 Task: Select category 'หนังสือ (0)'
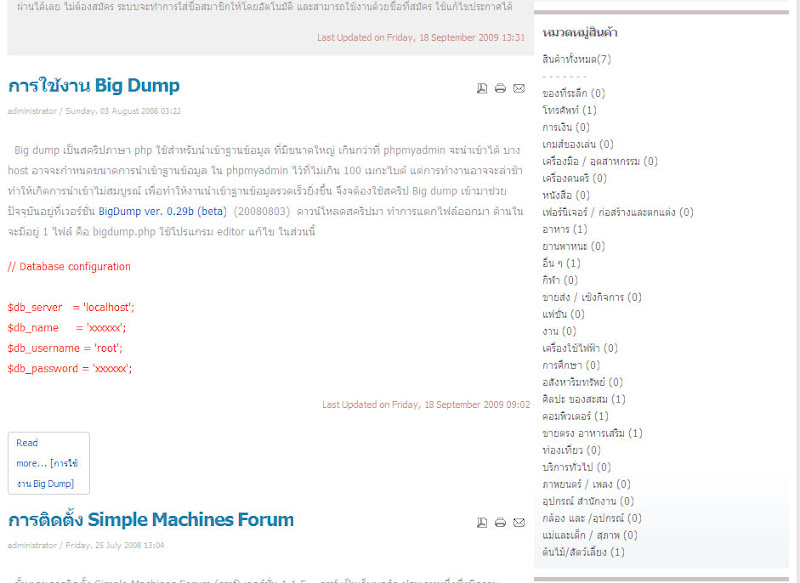pyautogui.click(x=566, y=195)
